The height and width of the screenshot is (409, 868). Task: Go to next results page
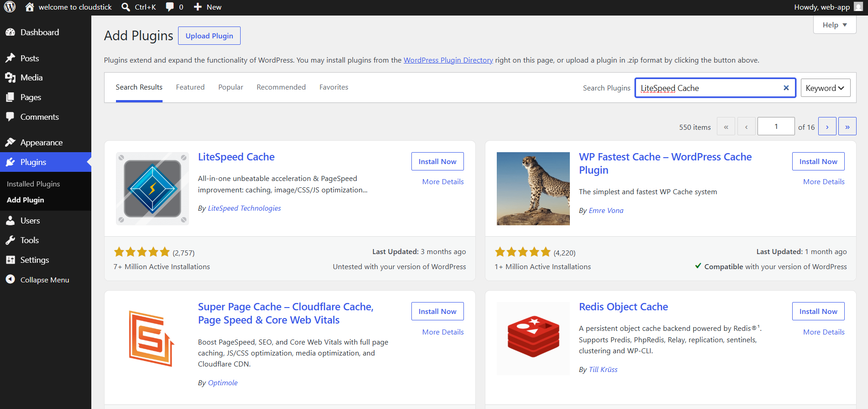click(827, 127)
